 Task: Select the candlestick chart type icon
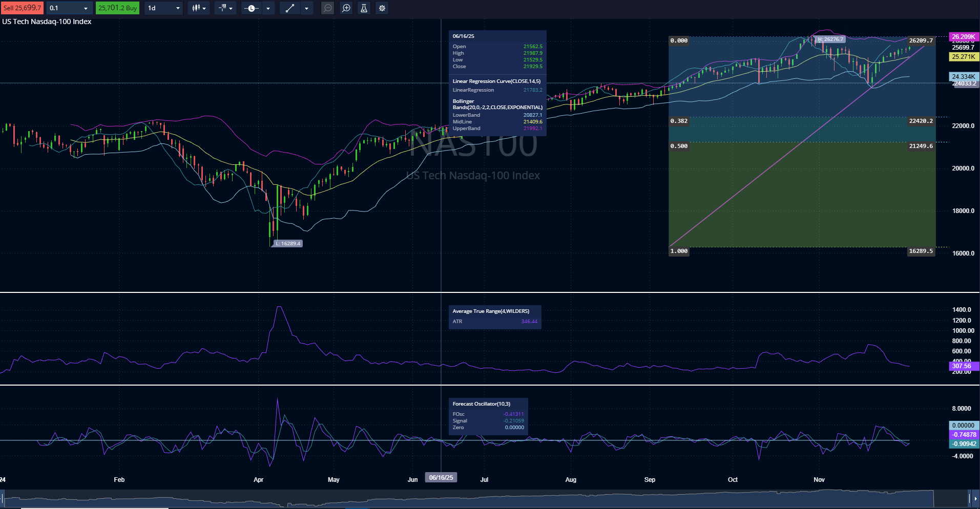(x=196, y=8)
